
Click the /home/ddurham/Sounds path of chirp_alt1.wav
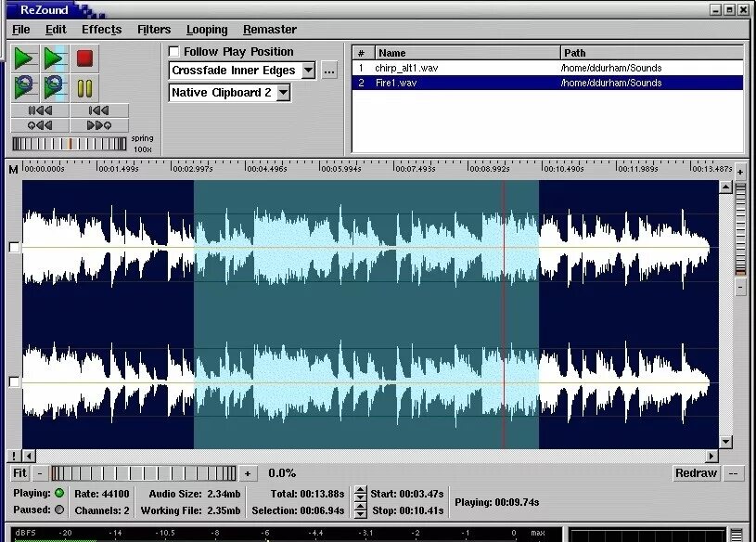pos(611,68)
